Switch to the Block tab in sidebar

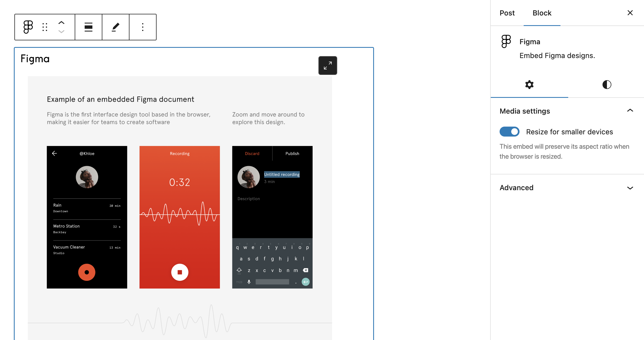[x=542, y=13]
